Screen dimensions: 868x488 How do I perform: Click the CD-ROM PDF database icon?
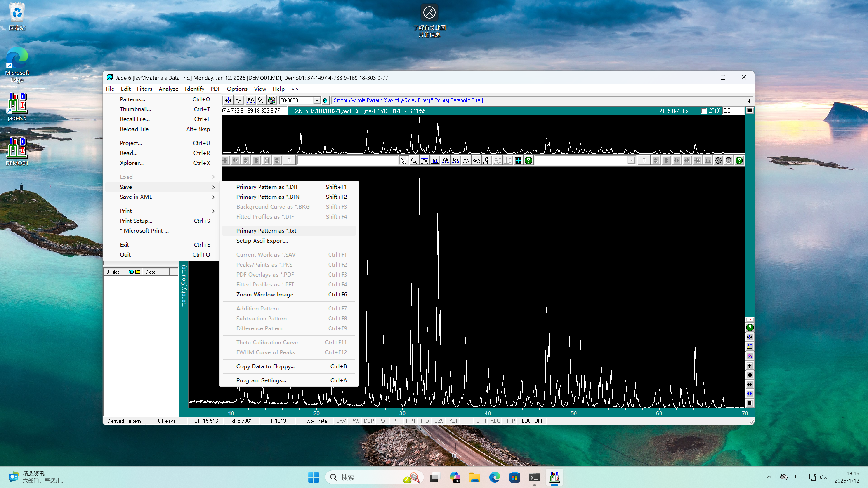click(x=271, y=100)
